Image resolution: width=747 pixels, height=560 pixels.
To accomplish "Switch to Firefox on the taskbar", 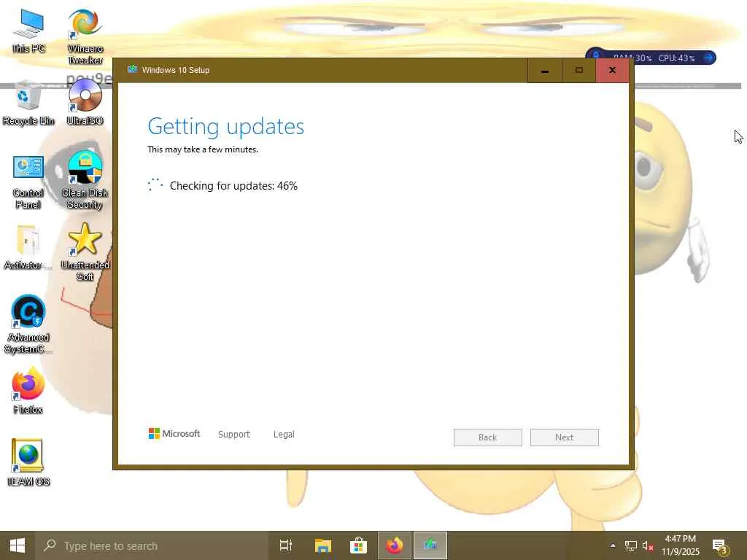I will tap(395, 545).
